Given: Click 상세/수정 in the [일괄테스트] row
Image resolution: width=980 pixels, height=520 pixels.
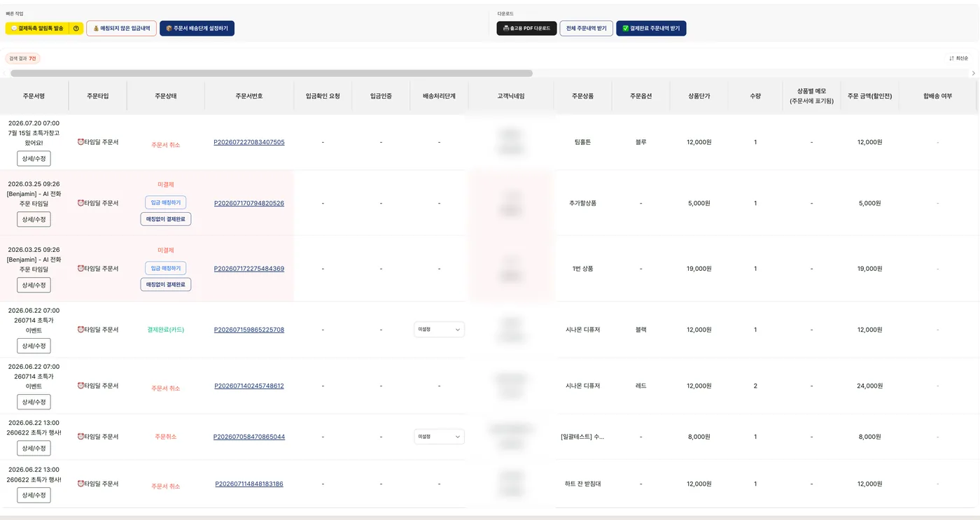Looking at the screenshot, I should (x=34, y=448).
